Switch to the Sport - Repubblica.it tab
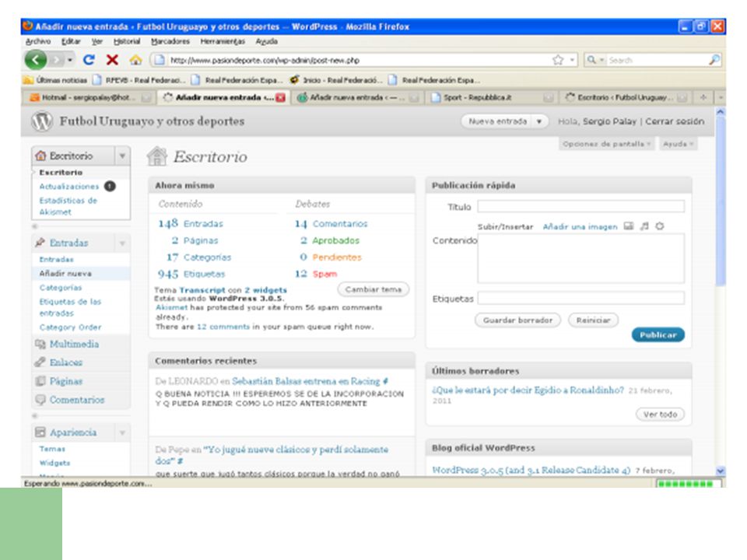 pos(492,98)
